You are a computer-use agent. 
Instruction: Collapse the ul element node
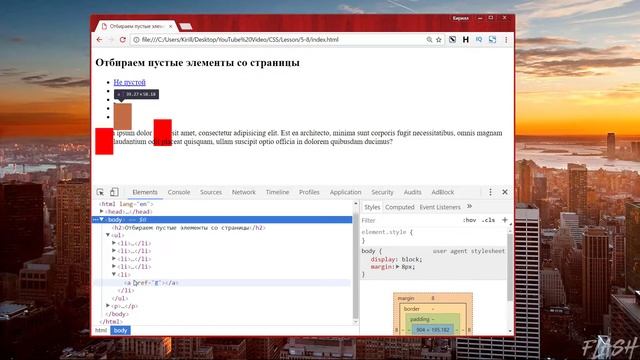tap(108, 235)
